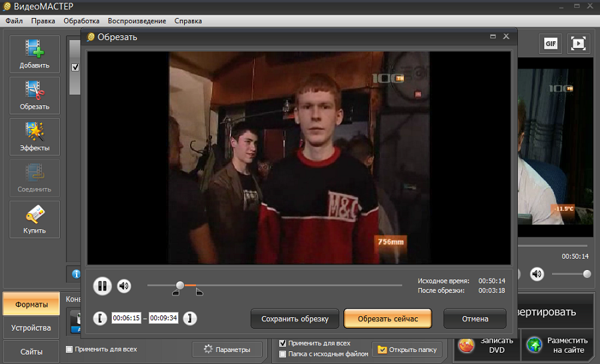Set trim start with the left bracket button

point(100,318)
